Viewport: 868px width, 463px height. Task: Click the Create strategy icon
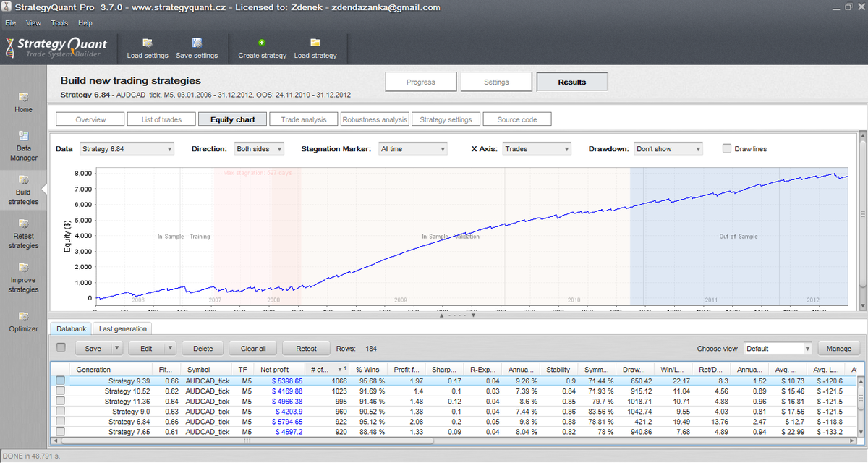click(262, 43)
